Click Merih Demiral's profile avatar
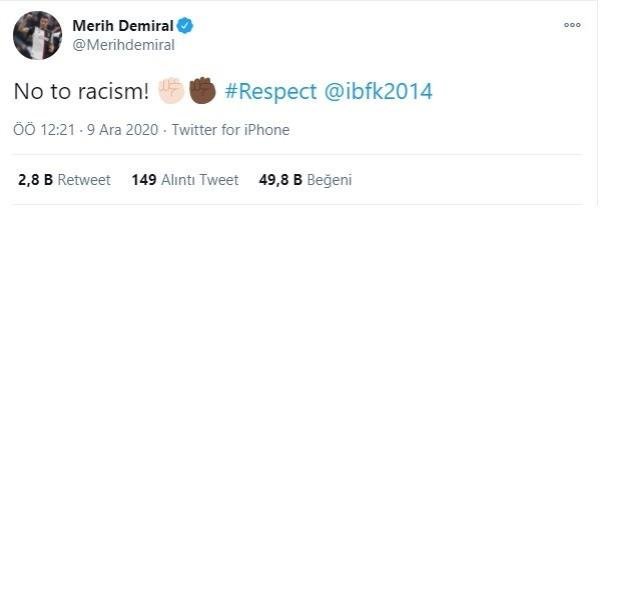 [x=37, y=36]
